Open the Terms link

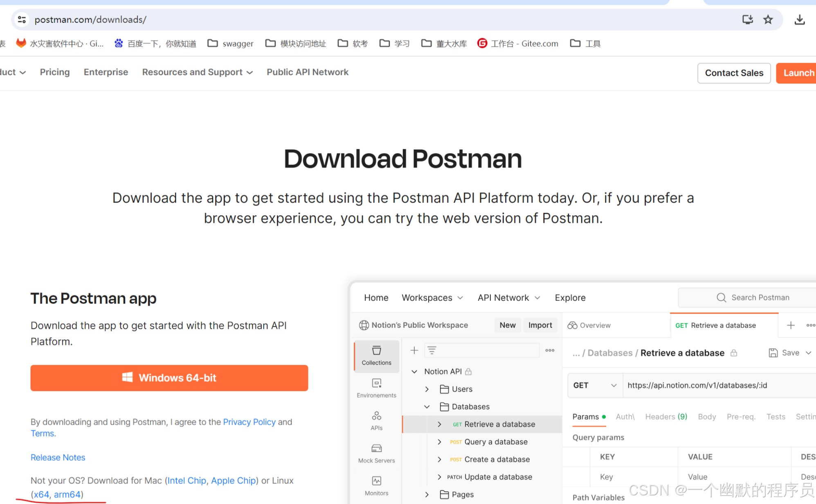(x=42, y=433)
